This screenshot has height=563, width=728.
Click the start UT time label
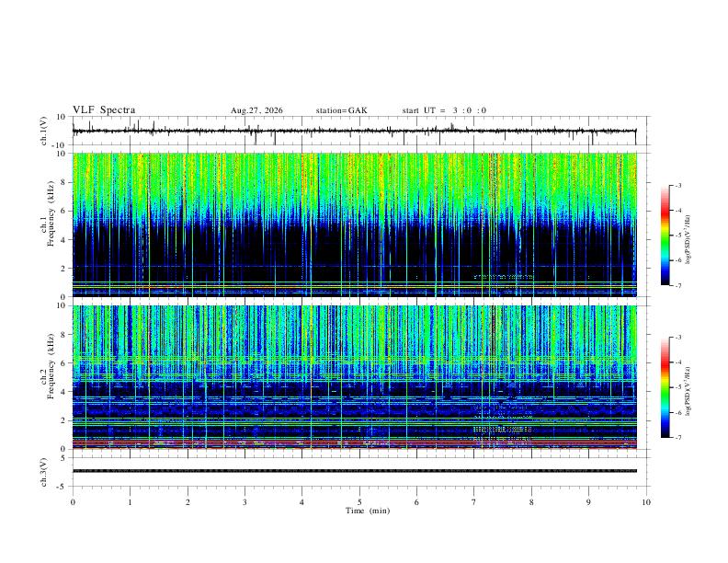click(x=444, y=110)
